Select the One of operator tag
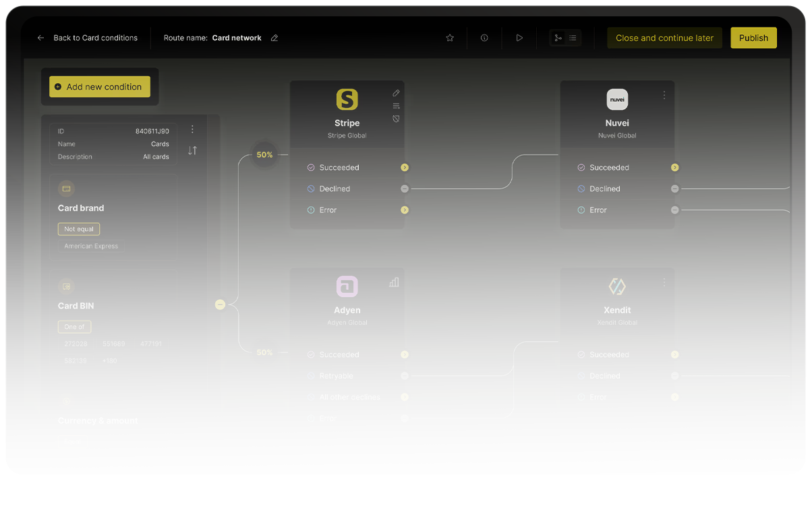Image resolution: width=812 pixels, height=529 pixels. click(74, 327)
